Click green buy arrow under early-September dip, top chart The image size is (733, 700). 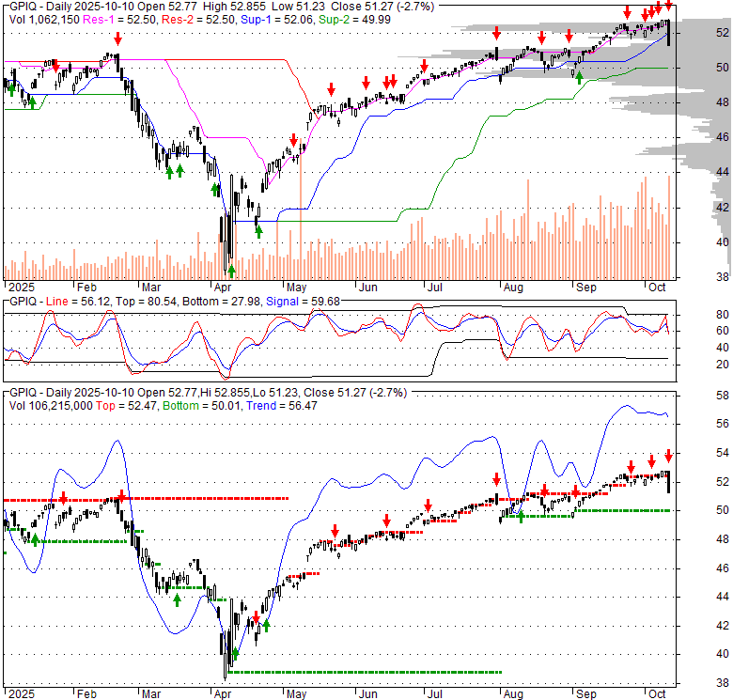[579, 78]
